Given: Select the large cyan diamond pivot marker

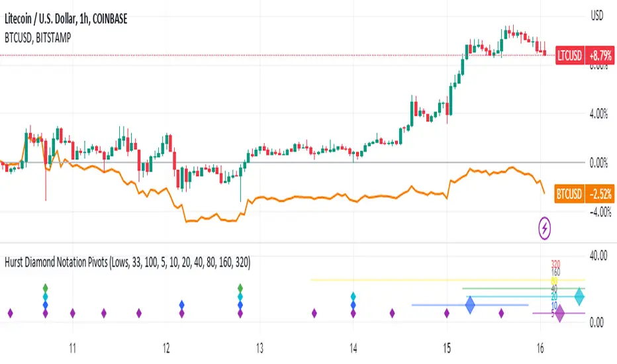Looking at the screenshot, I should point(579,296).
